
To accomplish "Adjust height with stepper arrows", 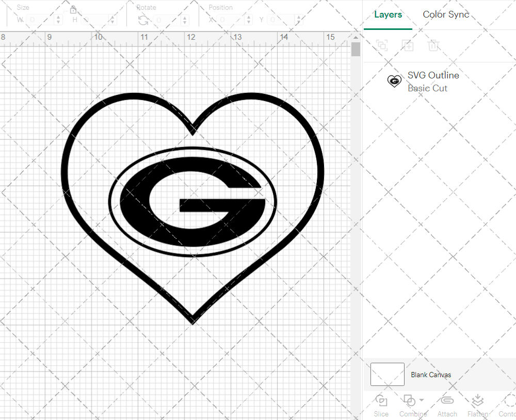I will pos(112,20).
